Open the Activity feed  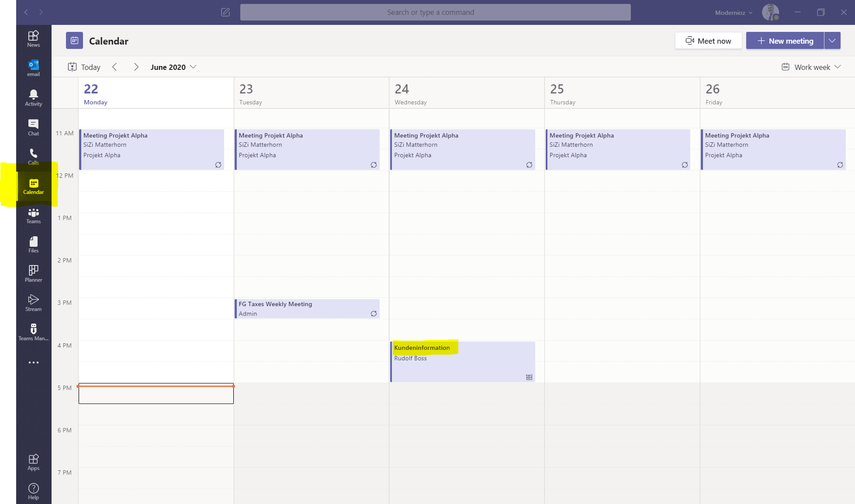click(x=34, y=98)
